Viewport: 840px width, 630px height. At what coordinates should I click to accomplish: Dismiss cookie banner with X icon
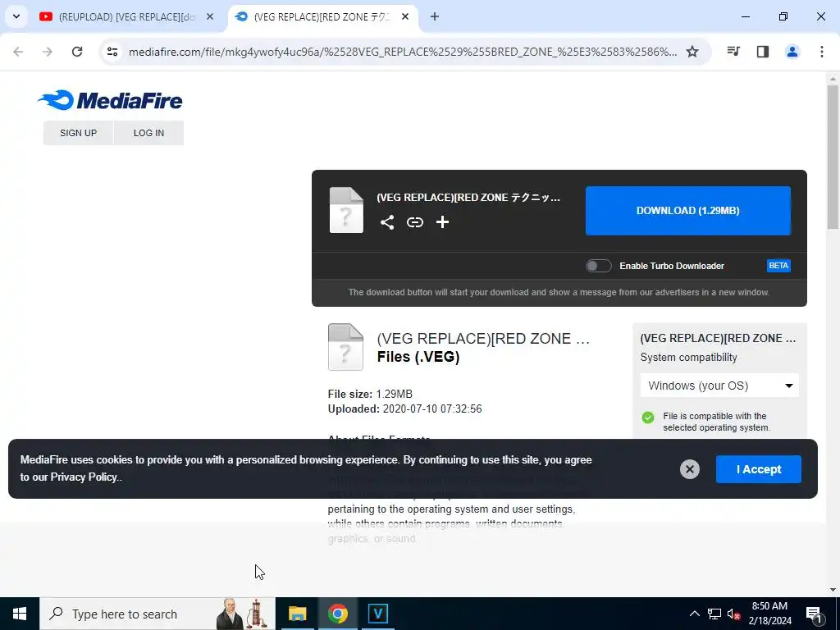[x=689, y=469]
